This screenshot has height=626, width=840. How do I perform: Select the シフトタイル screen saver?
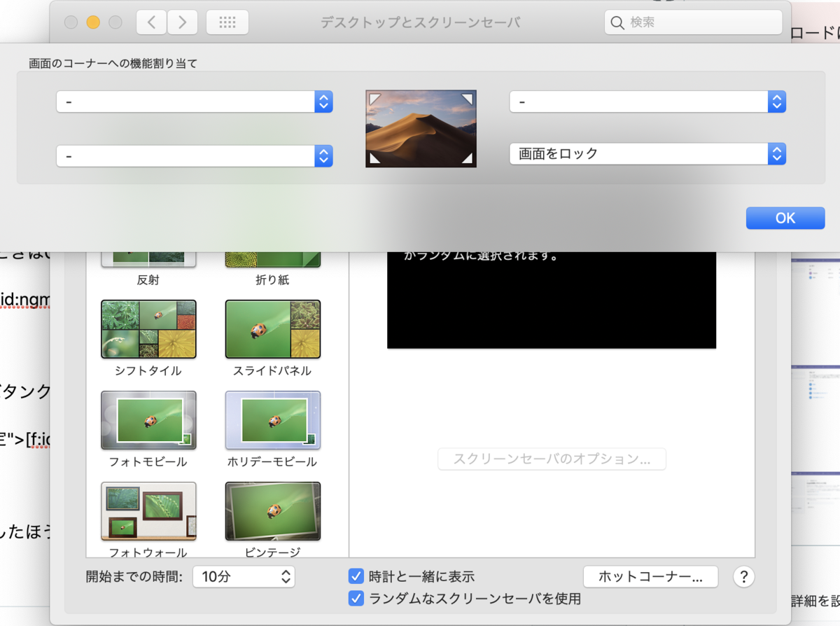(x=148, y=329)
